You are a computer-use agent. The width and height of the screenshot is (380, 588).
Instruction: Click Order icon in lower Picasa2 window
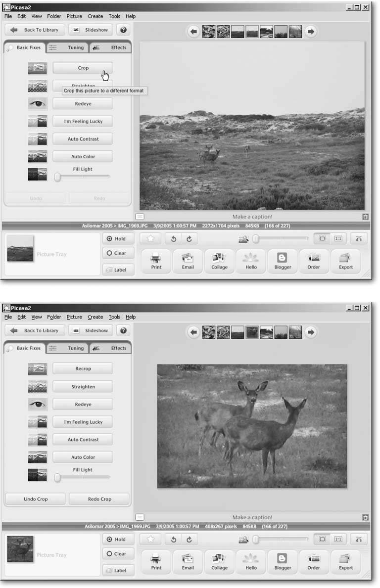point(314,562)
